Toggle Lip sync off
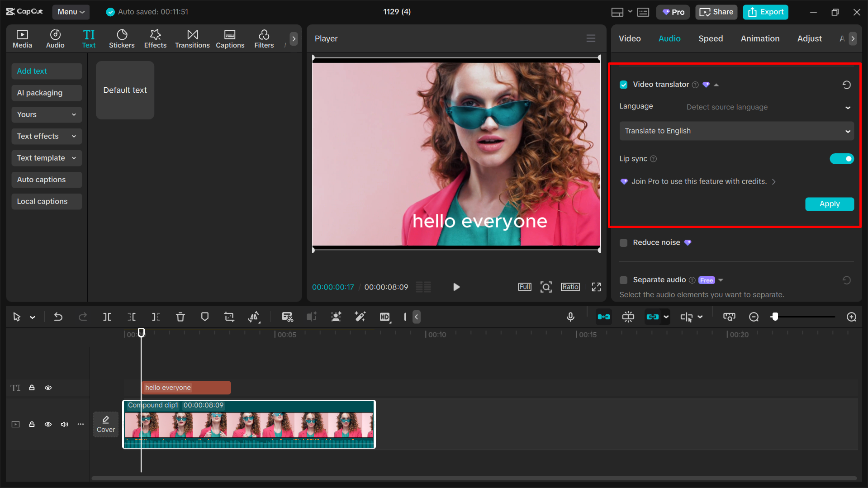 [x=841, y=159]
